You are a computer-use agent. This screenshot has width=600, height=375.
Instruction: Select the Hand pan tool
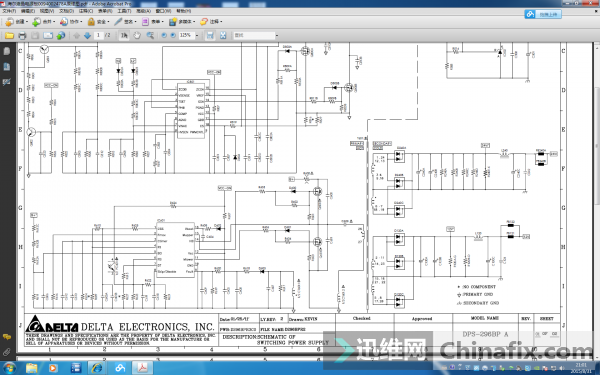coord(137,36)
